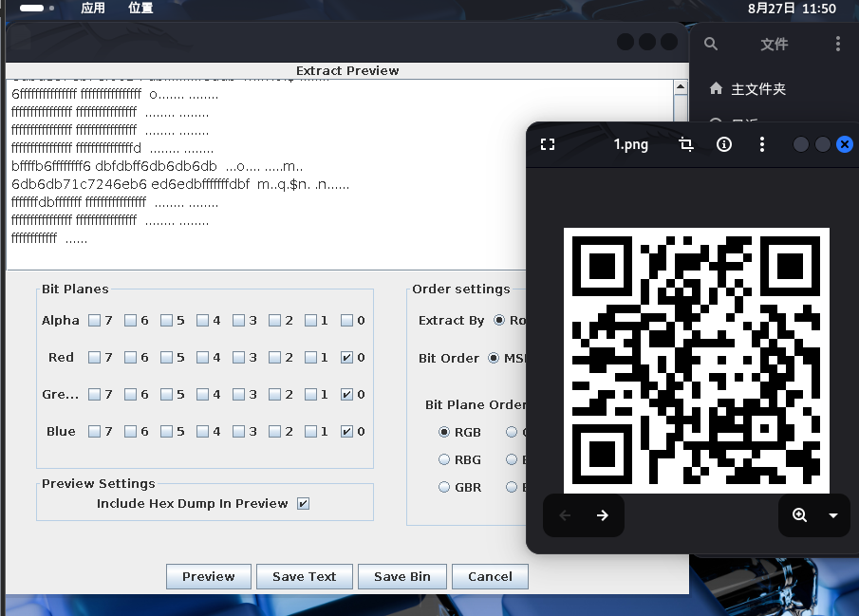Check Red bit plane 2

(x=274, y=357)
